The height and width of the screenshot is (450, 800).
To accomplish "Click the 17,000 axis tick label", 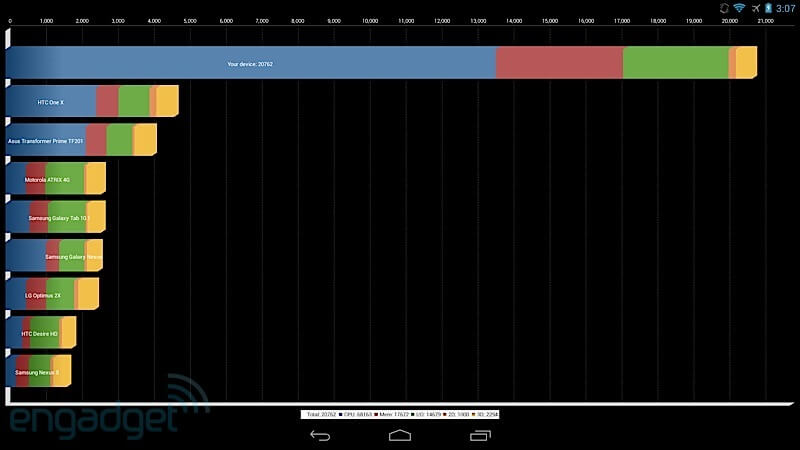I will tap(622, 21).
